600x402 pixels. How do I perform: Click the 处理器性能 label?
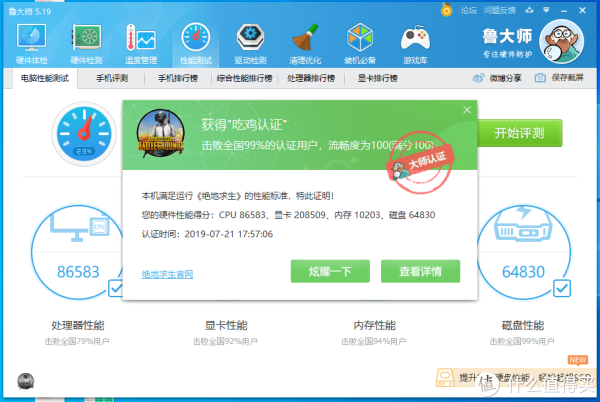[78, 326]
